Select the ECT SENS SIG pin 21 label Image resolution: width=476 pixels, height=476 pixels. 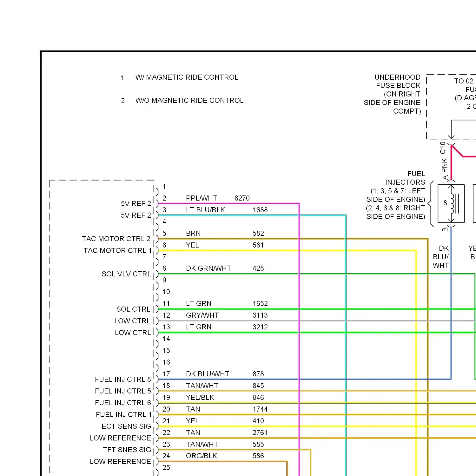click(126, 426)
